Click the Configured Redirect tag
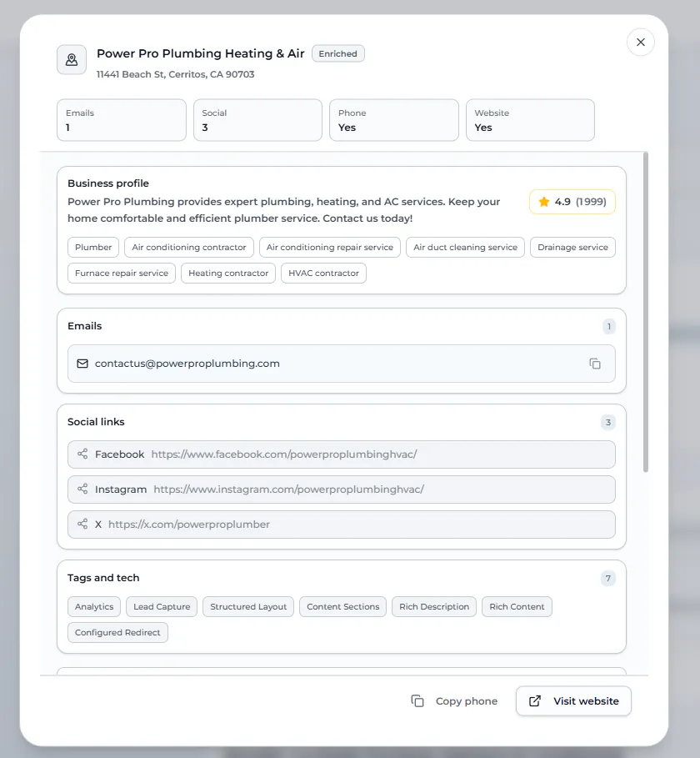The image size is (700, 758). click(117, 632)
